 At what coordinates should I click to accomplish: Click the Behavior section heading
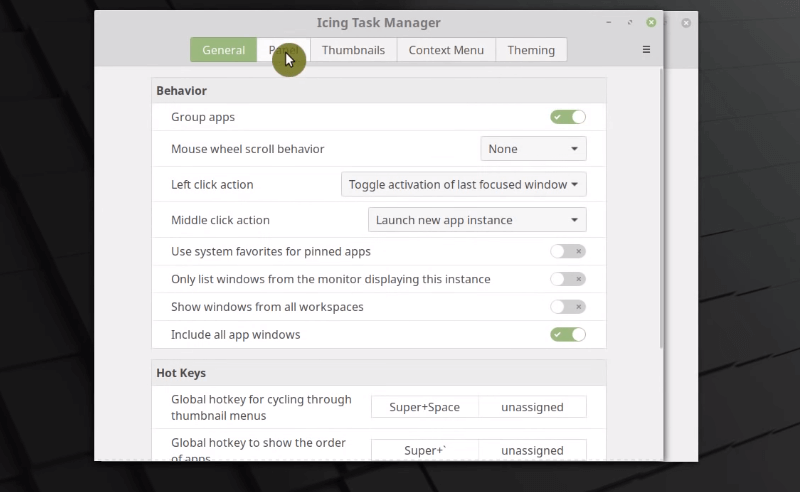(x=182, y=91)
